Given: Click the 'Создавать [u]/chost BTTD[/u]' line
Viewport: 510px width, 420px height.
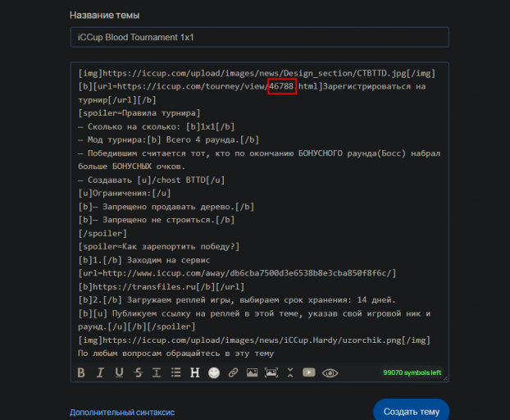Looking at the screenshot, I should [151, 180].
